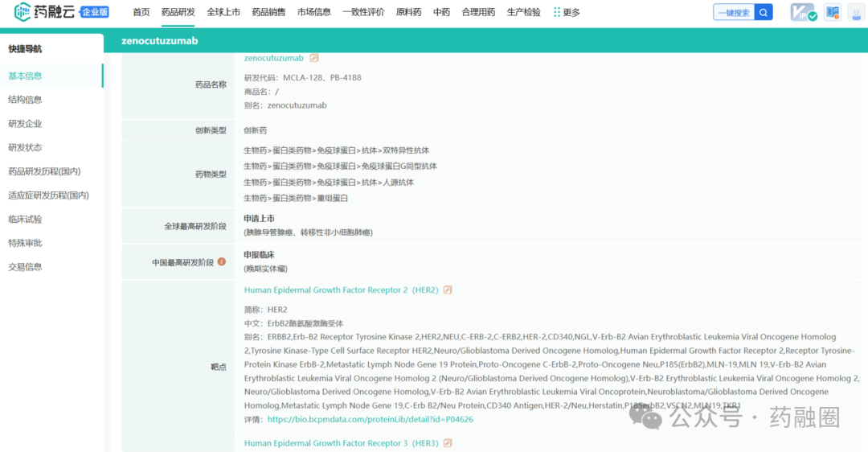
Task: Jump to 结构信息 section
Action: [x=25, y=100]
